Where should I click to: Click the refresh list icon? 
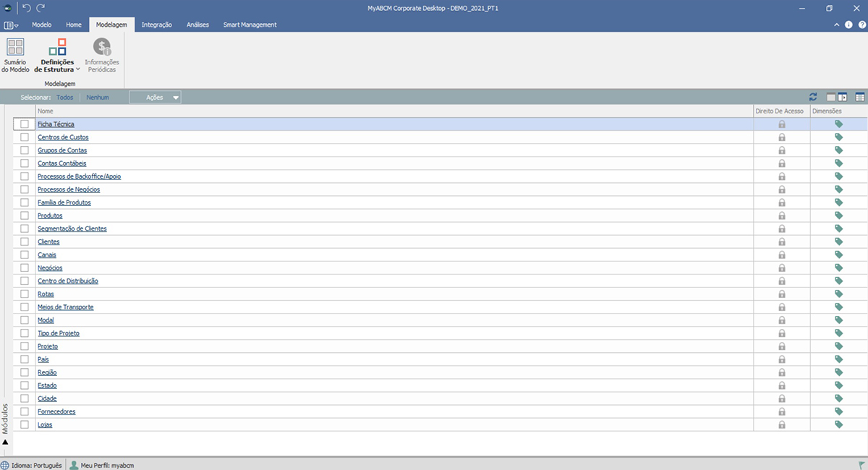click(813, 97)
